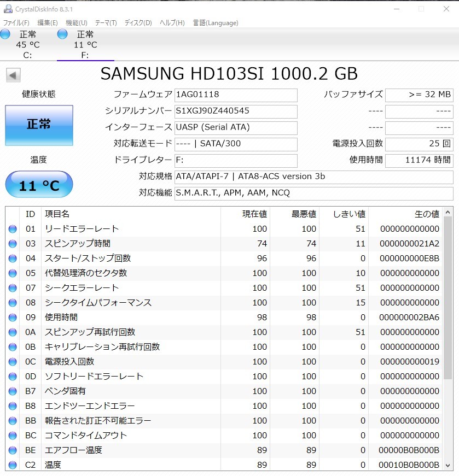Open the ヘルプ menu
459x476 pixels.
pyautogui.click(x=171, y=23)
